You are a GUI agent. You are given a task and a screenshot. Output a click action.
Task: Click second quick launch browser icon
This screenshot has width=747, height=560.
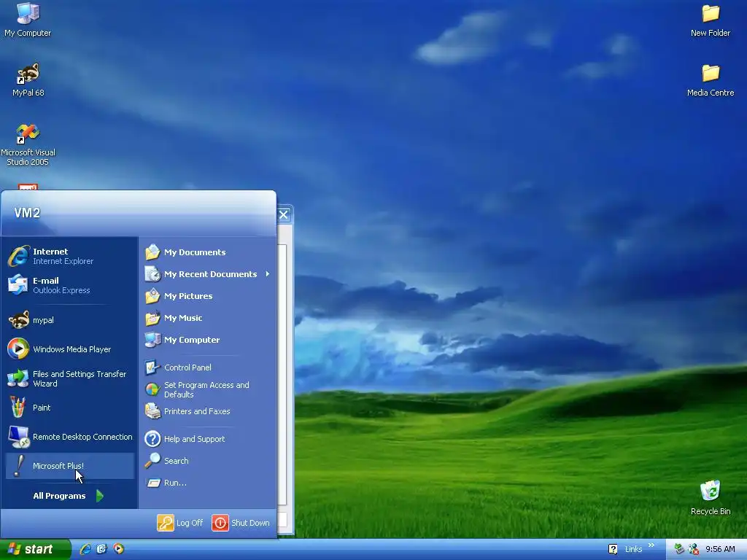pos(102,549)
